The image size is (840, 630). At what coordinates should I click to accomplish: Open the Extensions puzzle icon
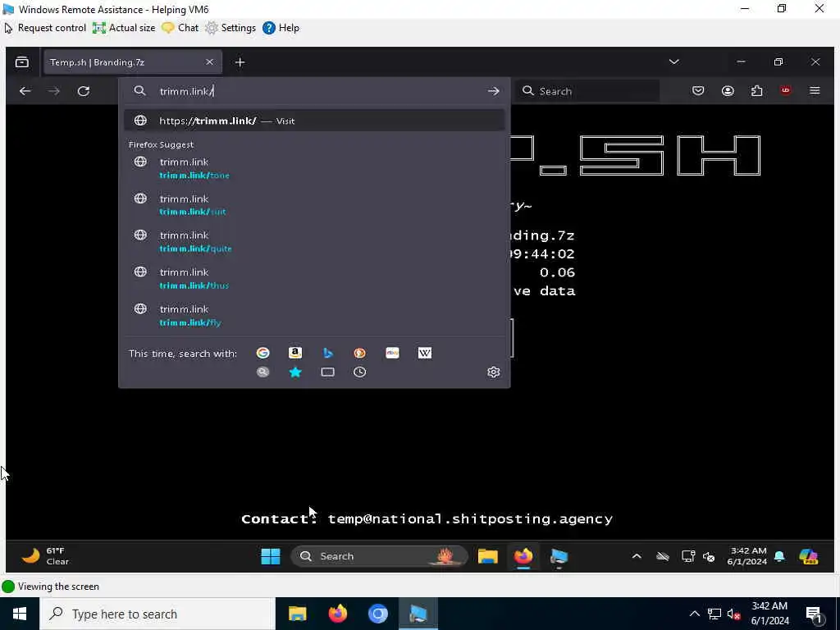[757, 91]
